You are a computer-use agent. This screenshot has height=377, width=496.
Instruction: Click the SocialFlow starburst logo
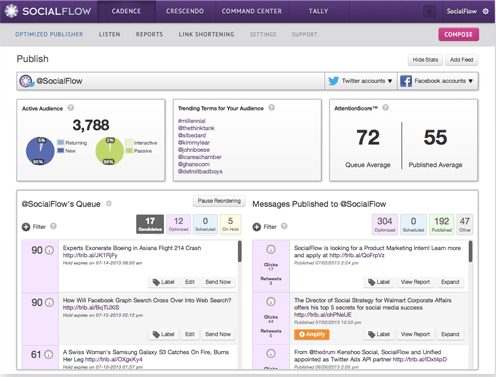coord(11,11)
